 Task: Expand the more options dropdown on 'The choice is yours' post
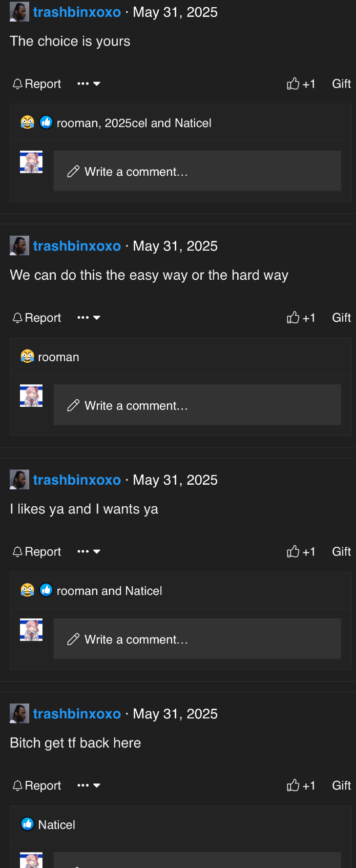[89, 84]
